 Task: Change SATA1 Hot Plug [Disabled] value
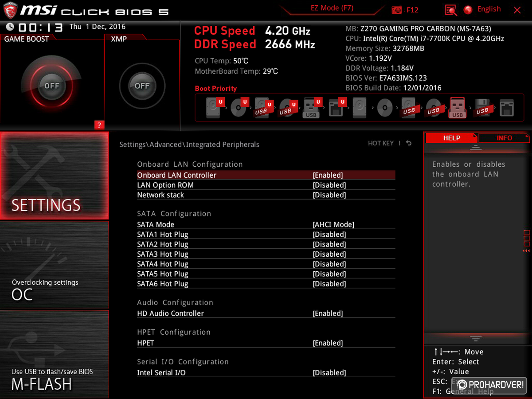point(329,235)
